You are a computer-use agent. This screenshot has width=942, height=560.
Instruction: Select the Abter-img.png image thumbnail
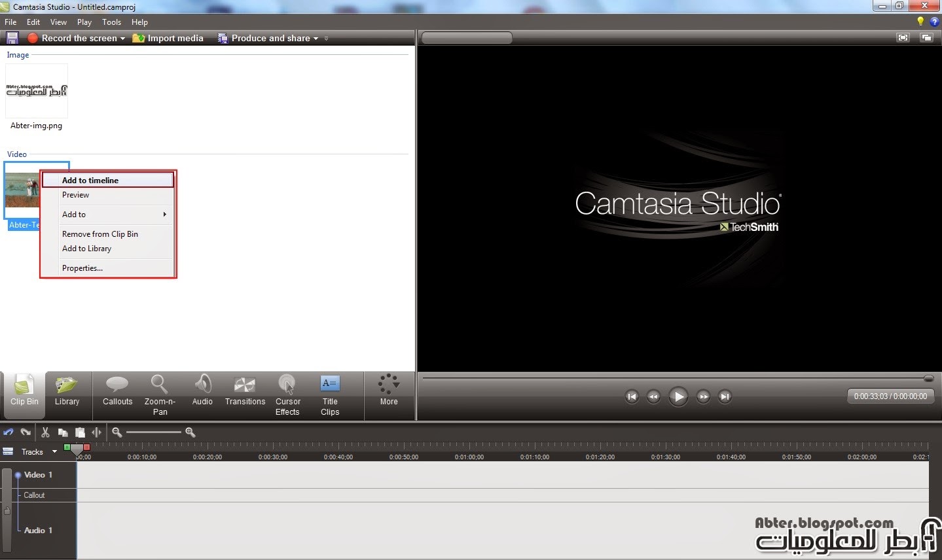click(37, 91)
